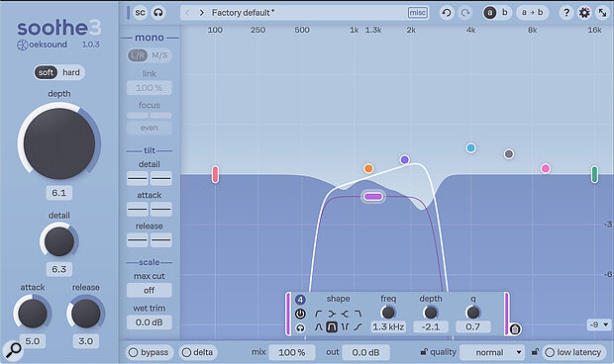Solo band 4 with headphones icon

[x=300, y=327]
